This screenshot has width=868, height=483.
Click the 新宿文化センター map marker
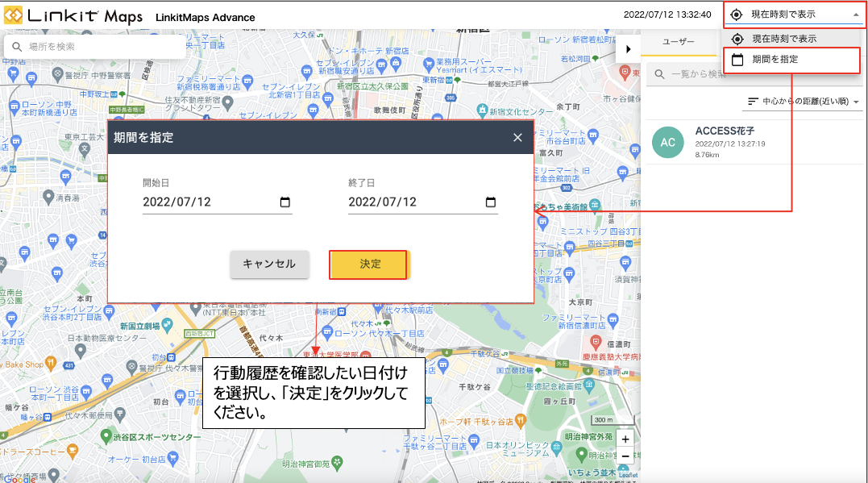pyautogui.click(x=482, y=110)
